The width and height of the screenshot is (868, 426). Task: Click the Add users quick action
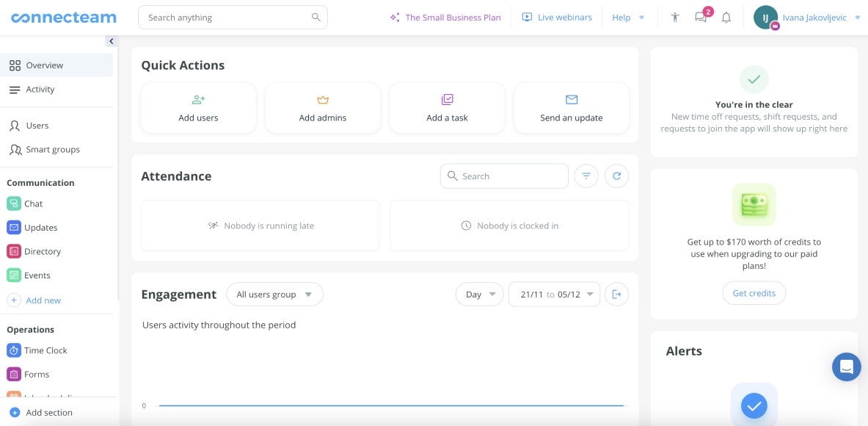(x=198, y=108)
